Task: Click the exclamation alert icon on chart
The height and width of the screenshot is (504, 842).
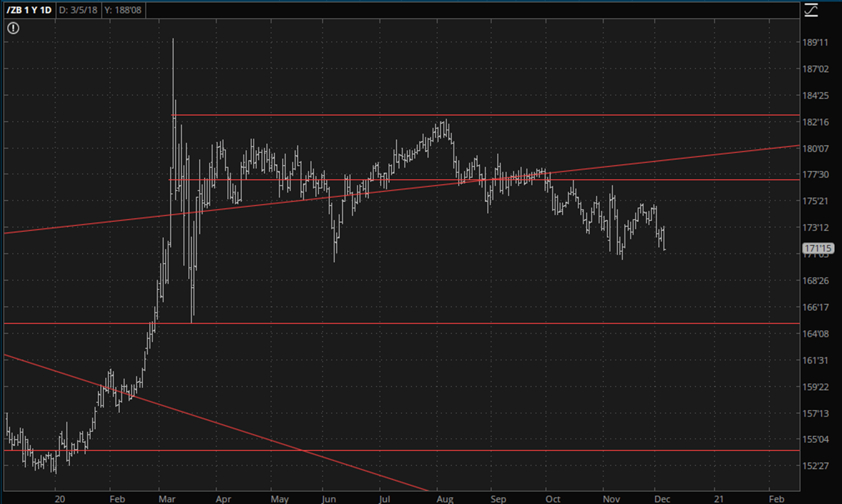Action: [x=13, y=28]
